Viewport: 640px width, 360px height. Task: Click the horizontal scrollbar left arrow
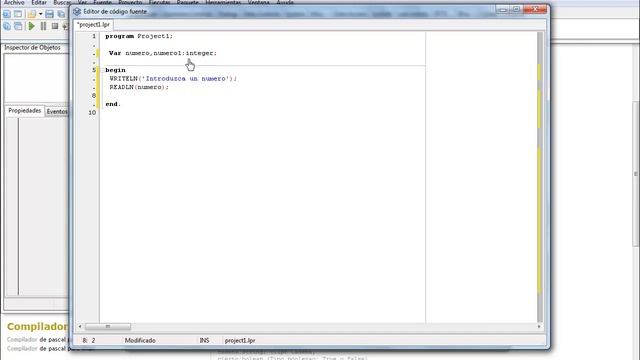(80, 327)
